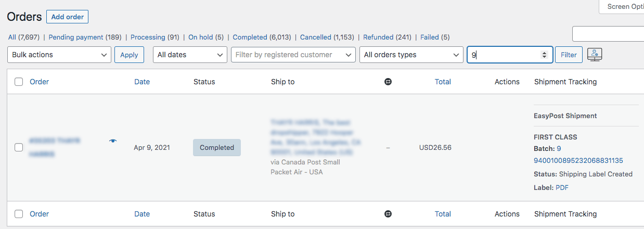Open the Bulk actions dropdown
644x229 pixels.
tap(59, 55)
